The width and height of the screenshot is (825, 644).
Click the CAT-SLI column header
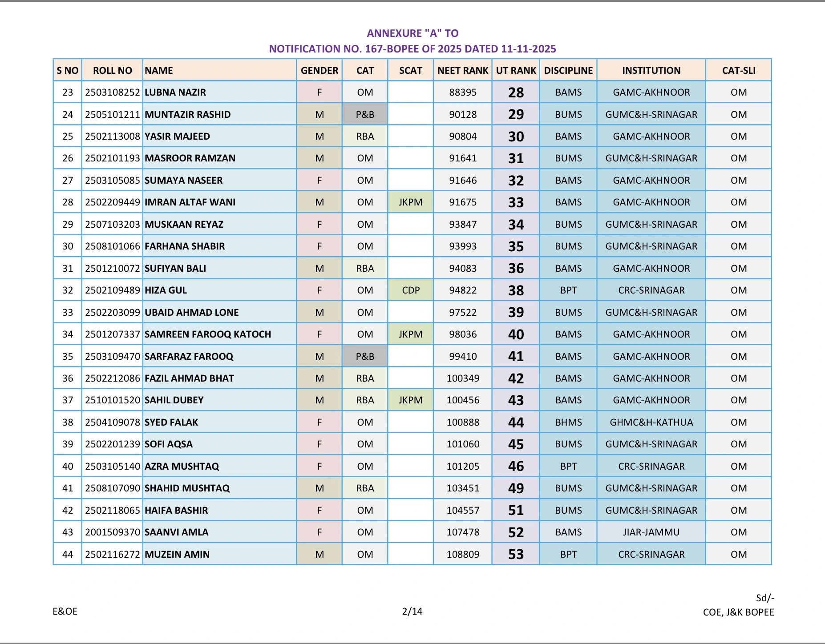pyautogui.click(x=739, y=70)
